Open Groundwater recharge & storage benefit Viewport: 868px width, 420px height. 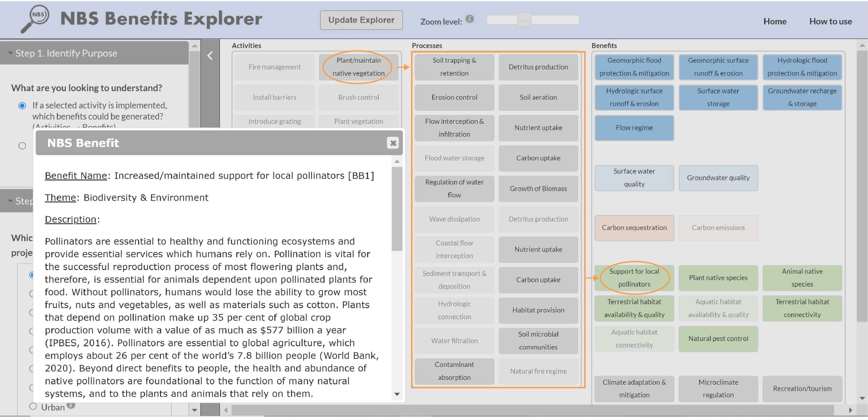coord(802,97)
